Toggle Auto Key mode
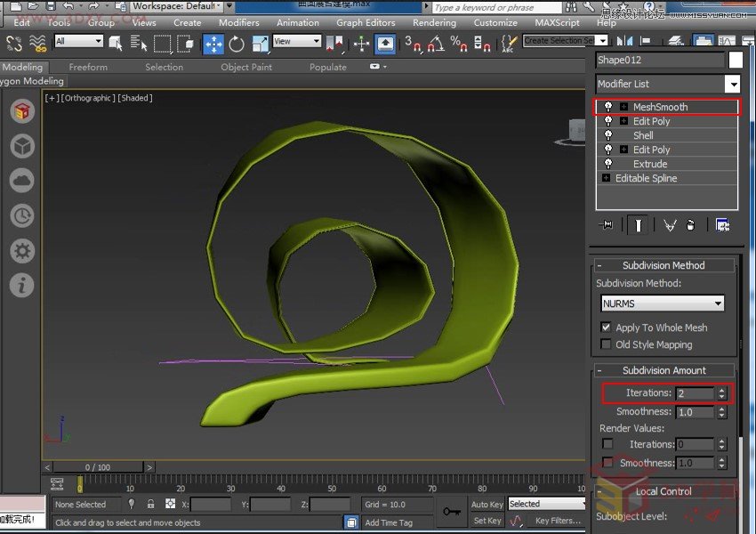Screen dimensions: 756x534 coord(487,504)
